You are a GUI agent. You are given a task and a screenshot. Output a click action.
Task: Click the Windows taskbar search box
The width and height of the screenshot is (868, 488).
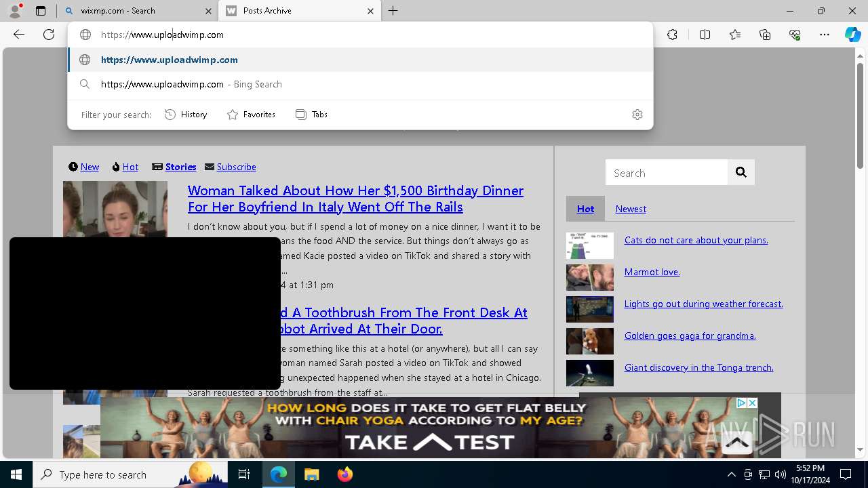pyautogui.click(x=130, y=474)
